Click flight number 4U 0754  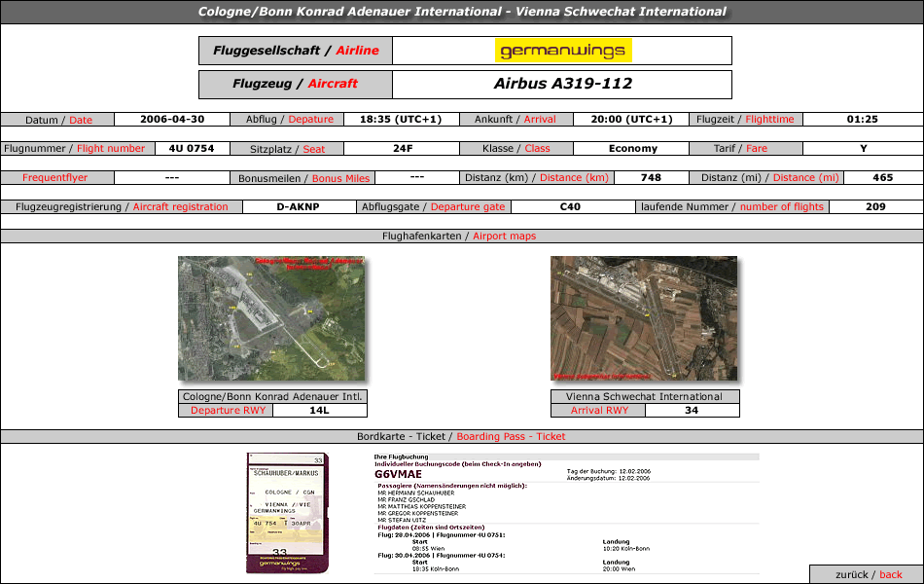[192, 149]
